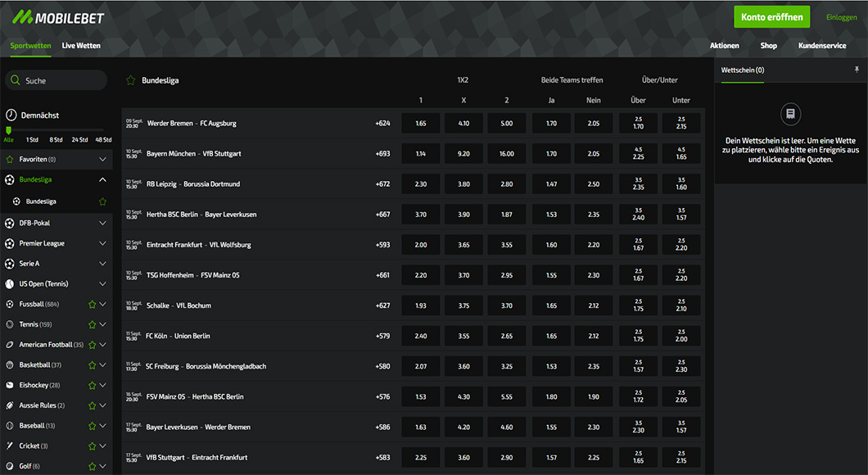This screenshot has height=475, width=868.
Task: Toggle favorite star for Tennis
Action: [x=93, y=324]
